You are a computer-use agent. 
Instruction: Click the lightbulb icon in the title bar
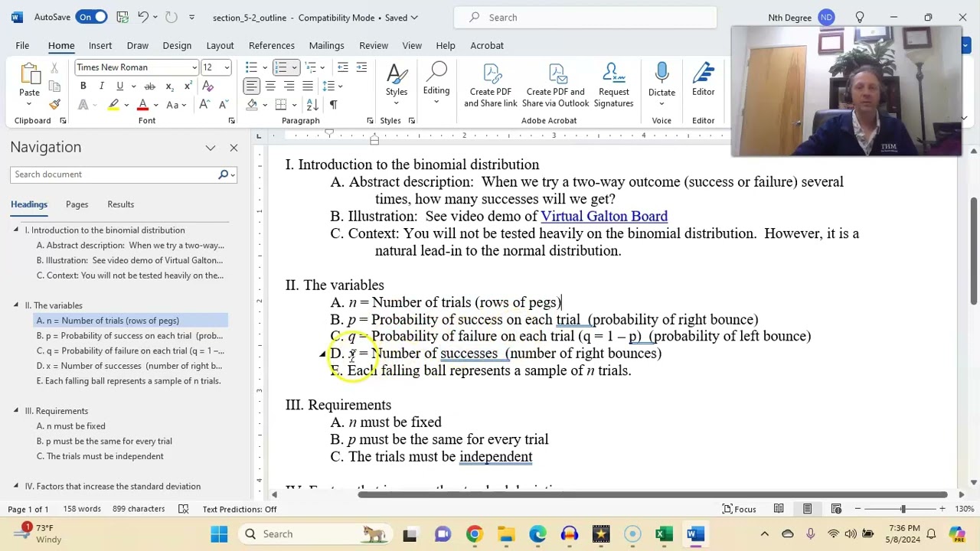point(860,17)
